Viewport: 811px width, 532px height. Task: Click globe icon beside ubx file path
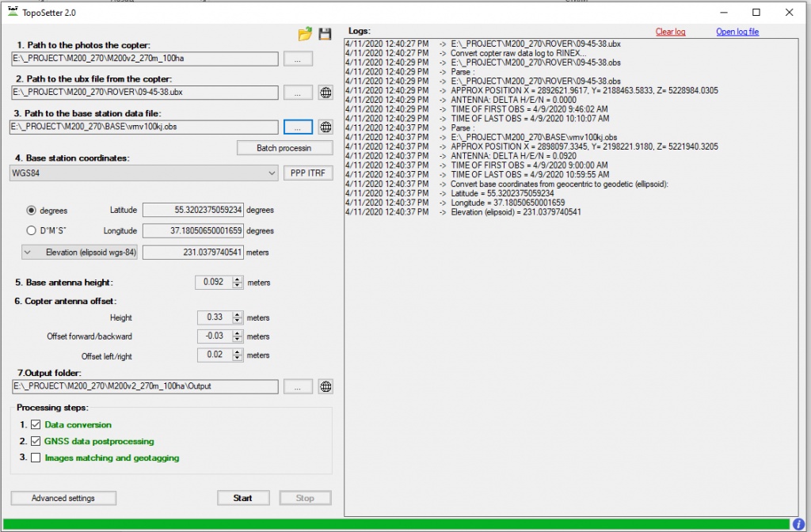pyautogui.click(x=325, y=93)
